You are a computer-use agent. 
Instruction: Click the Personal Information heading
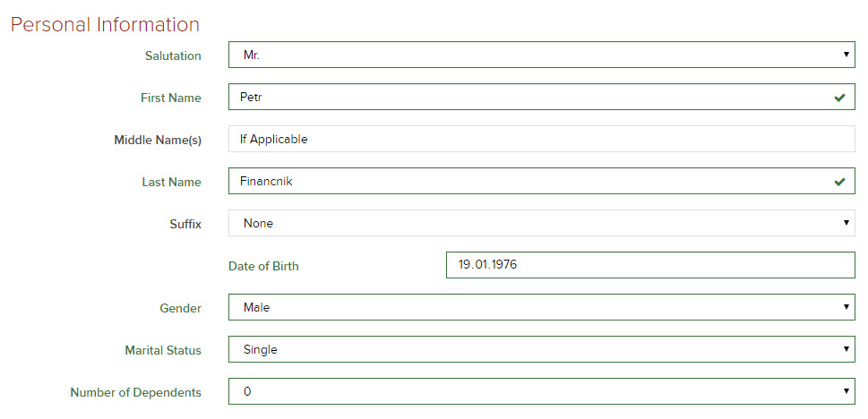pyautogui.click(x=105, y=24)
